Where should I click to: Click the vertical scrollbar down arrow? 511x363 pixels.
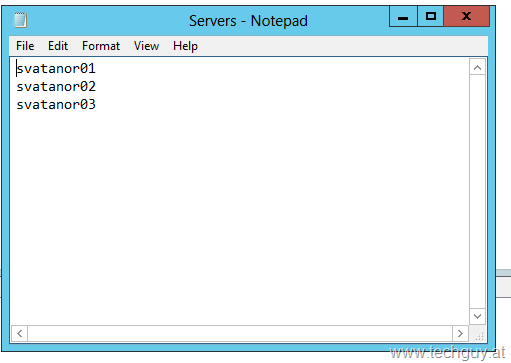point(477,316)
